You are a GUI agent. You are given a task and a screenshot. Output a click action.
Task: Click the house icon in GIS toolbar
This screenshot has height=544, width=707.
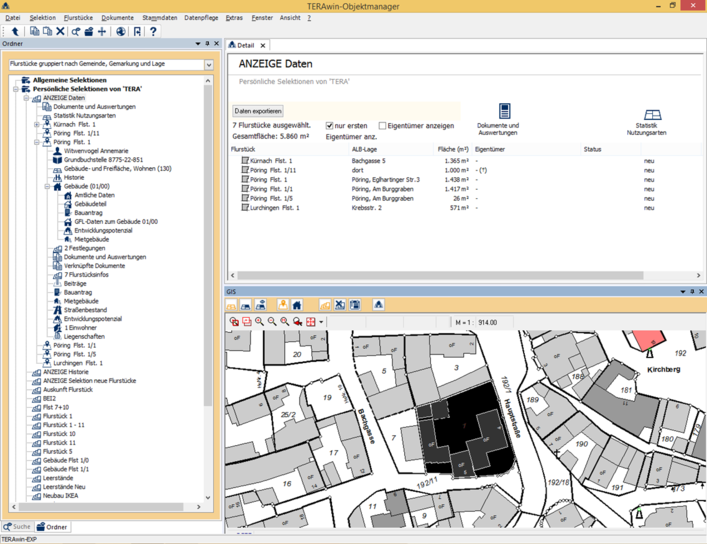pos(297,305)
